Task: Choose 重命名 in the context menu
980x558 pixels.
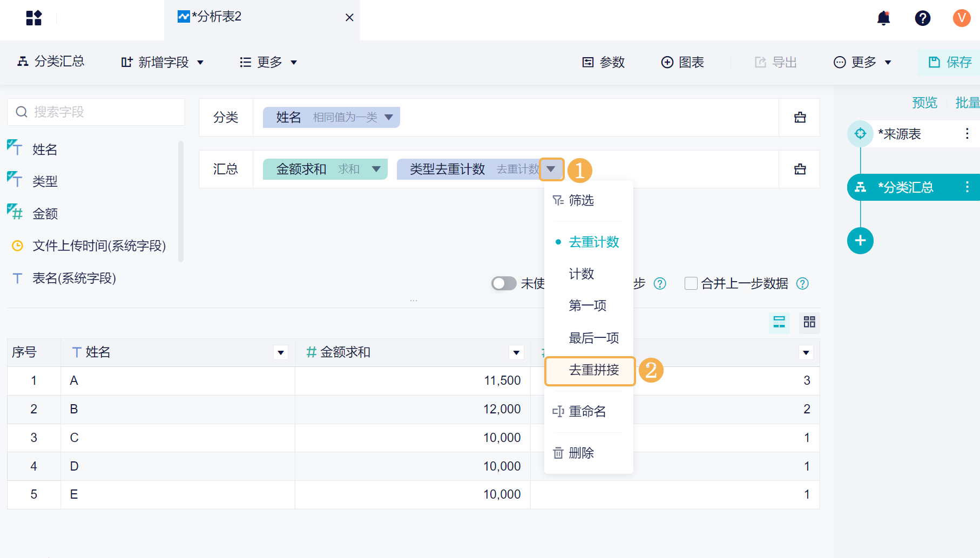Action: 587,412
